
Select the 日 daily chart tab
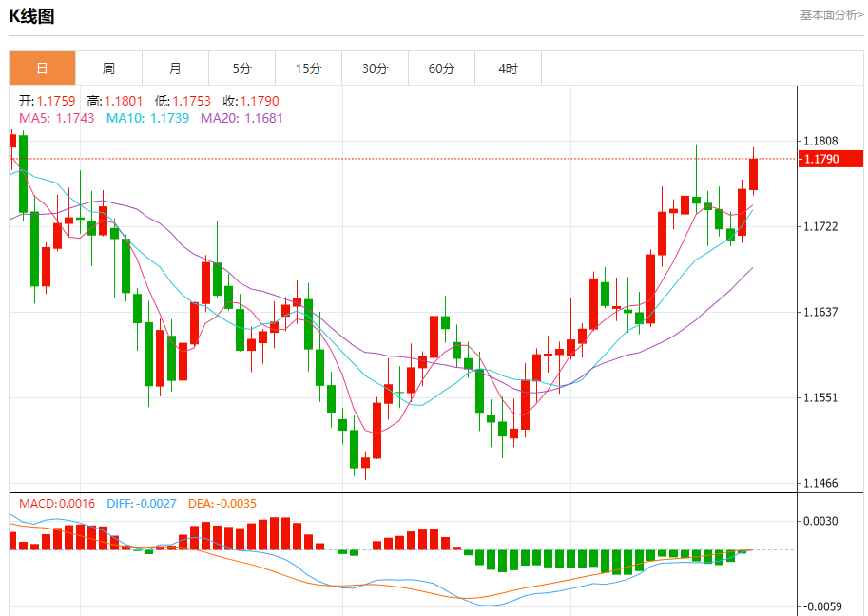click(x=42, y=68)
